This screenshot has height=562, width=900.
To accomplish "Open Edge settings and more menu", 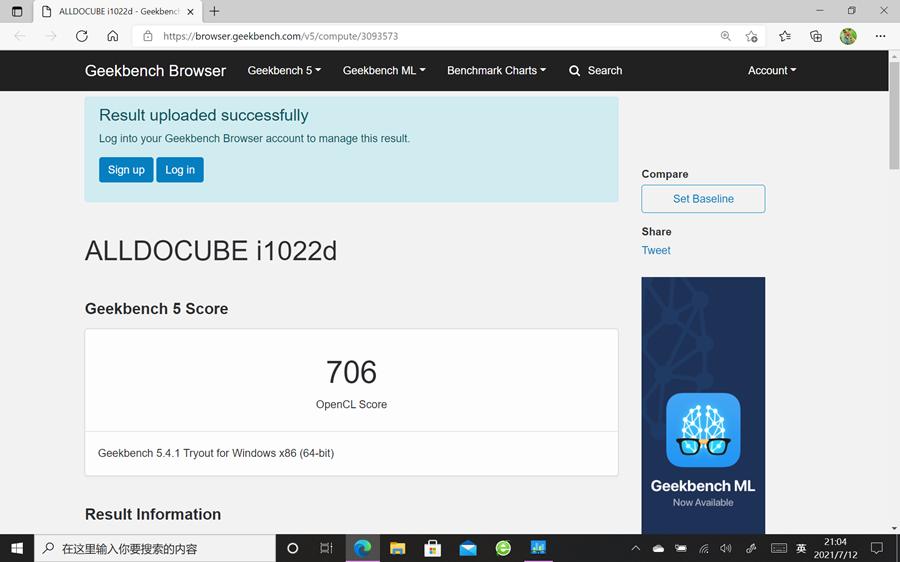I will click(880, 36).
